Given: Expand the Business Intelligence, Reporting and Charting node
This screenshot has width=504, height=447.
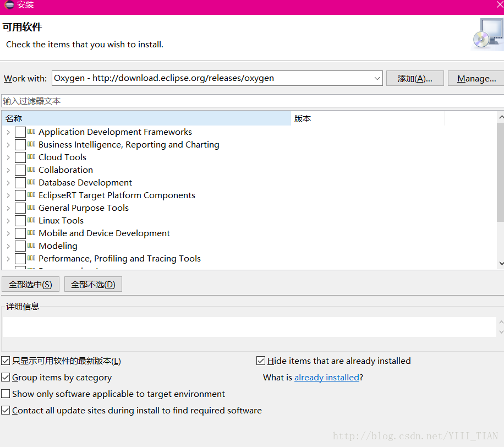Looking at the screenshot, I should click(x=8, y=145).
